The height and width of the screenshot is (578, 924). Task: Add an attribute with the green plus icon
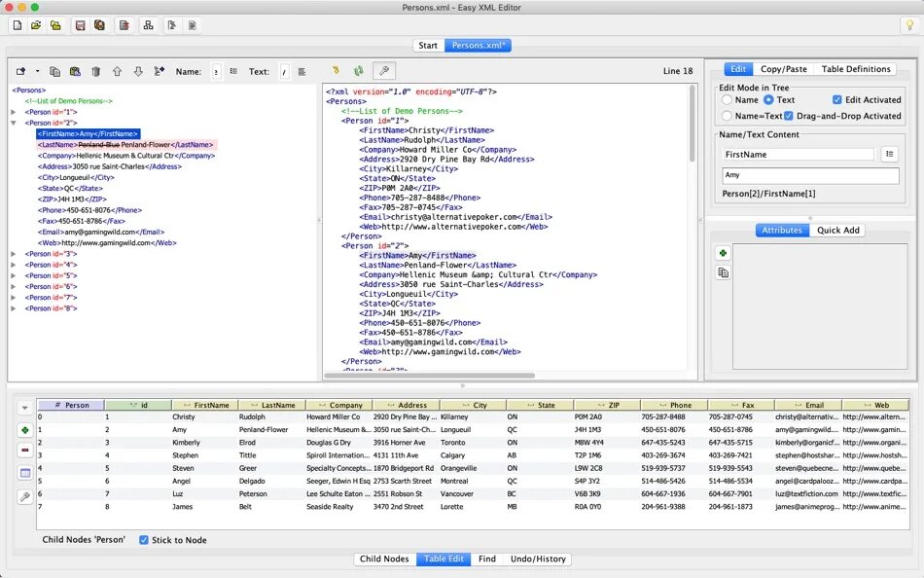pyautogui.click(x=723, y=253)
